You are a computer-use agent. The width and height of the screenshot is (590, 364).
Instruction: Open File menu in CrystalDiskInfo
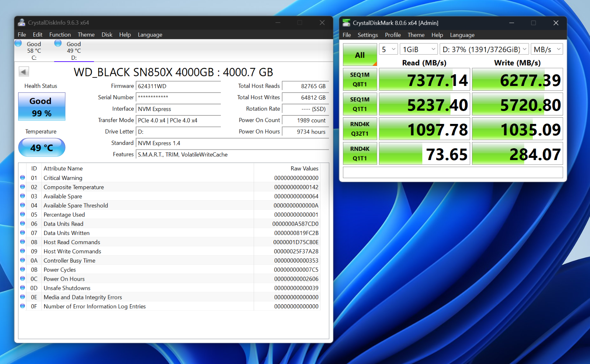point(22,35)
